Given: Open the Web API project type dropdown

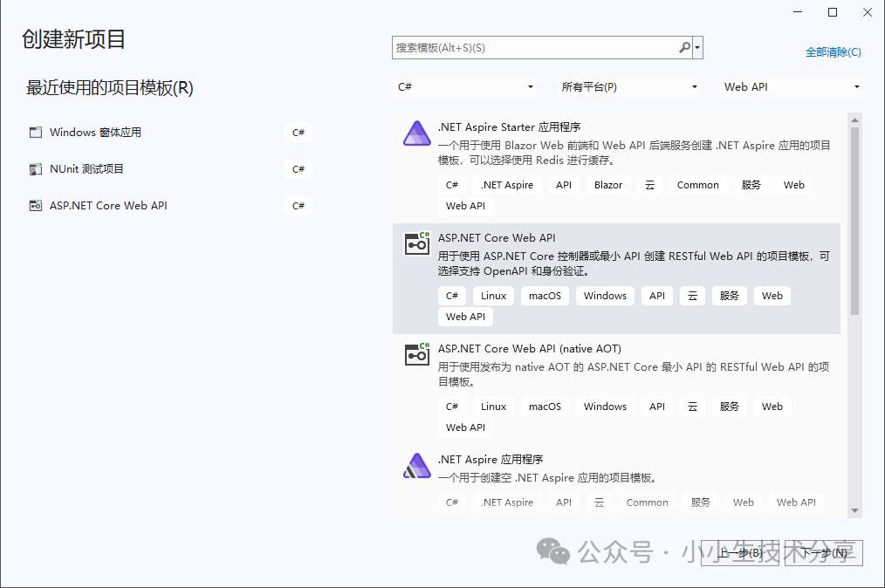Looking at the screenshot, I should [792, 87].
